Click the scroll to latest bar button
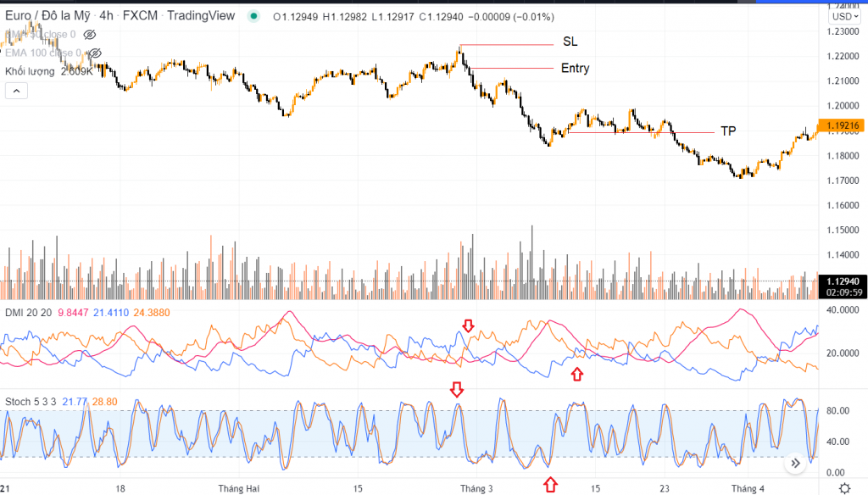The width and height of the screenshot is (868, 495). pyautogui.click(x=795, y=463)
